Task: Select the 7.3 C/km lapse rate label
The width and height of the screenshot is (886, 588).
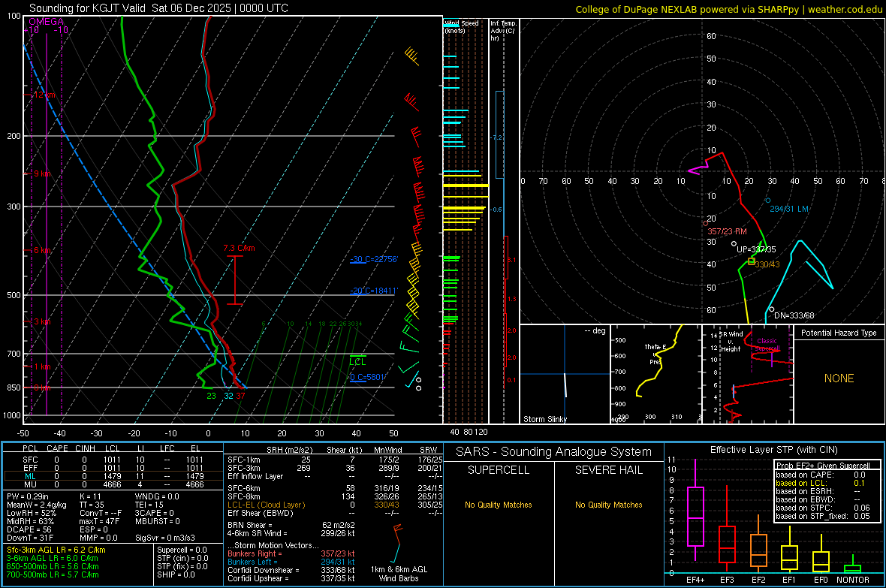Action: coord(239,249)
